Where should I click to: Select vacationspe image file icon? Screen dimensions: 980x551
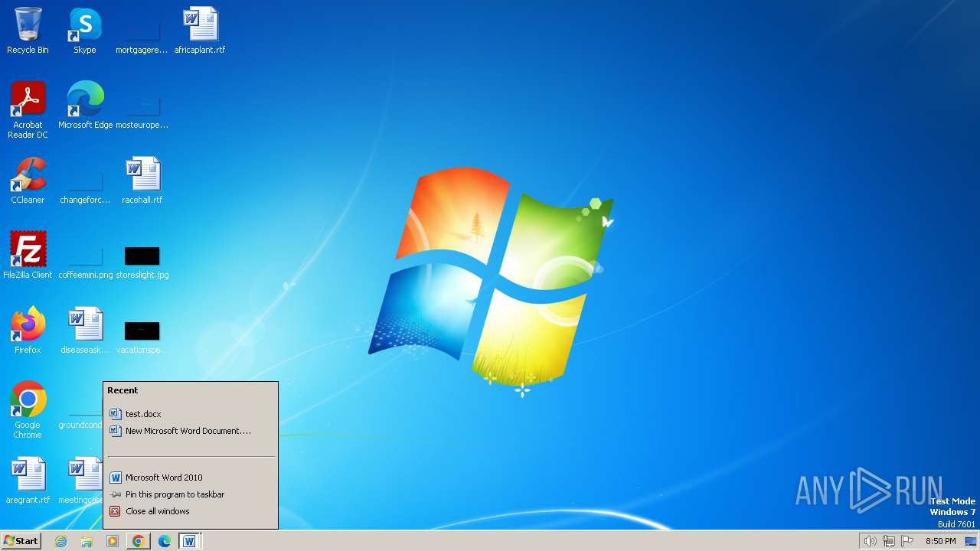(x=142, y=337)
